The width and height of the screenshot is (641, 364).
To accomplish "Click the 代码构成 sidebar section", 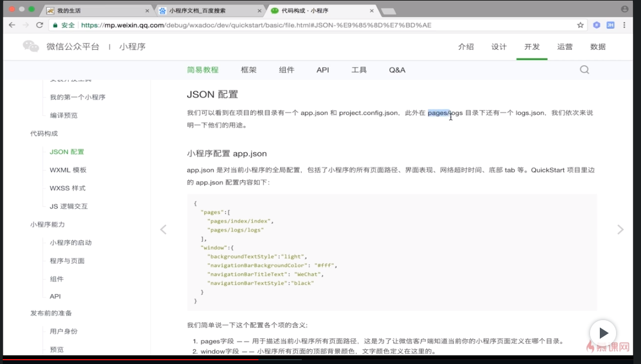I will point(44,134).
